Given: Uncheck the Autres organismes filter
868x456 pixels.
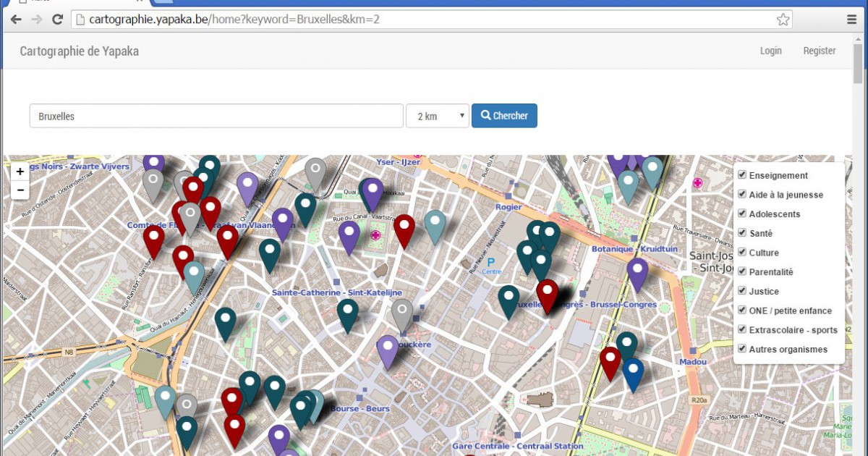Looking at the screenshot, I should (741, 348).
